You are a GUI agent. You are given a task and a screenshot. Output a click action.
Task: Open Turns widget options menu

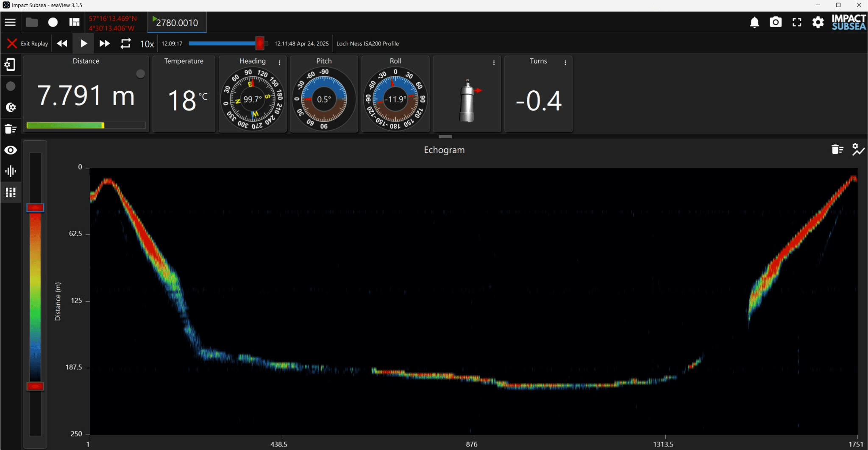tap(565, 63)
